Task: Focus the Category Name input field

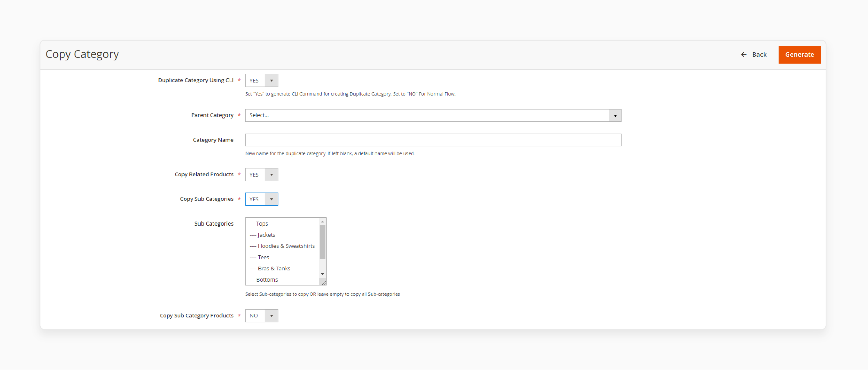Action: click(433, 140)
